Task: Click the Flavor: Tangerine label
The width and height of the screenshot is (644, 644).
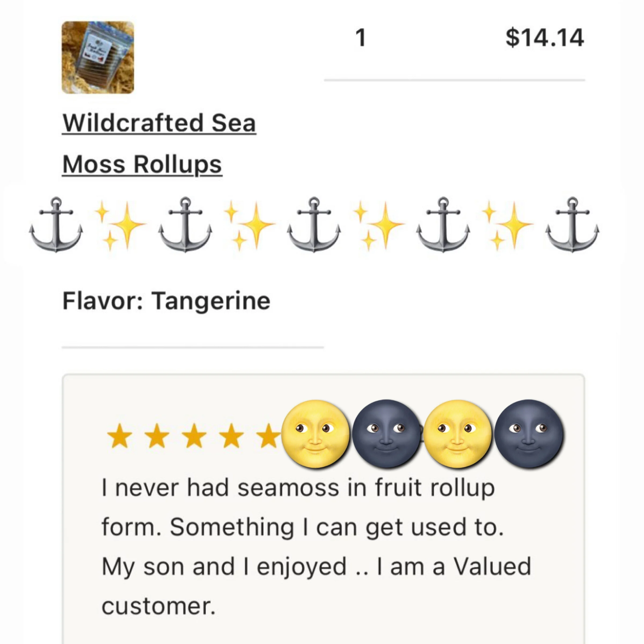Action: tap(166, 301)
